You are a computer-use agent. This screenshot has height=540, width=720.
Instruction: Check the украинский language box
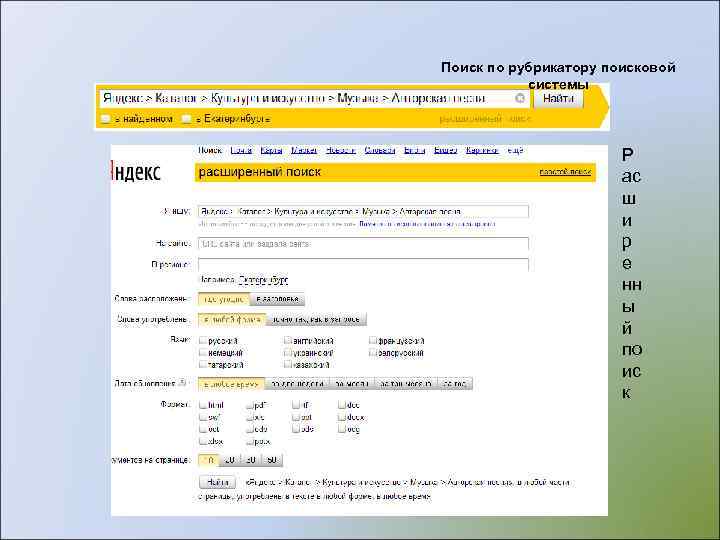(x=287, y=352)
